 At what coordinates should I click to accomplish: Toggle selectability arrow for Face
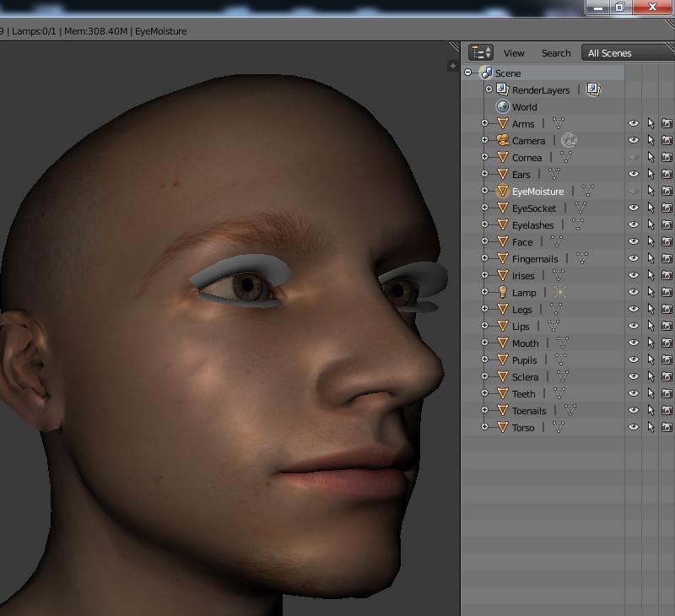[x=651, y=241]
